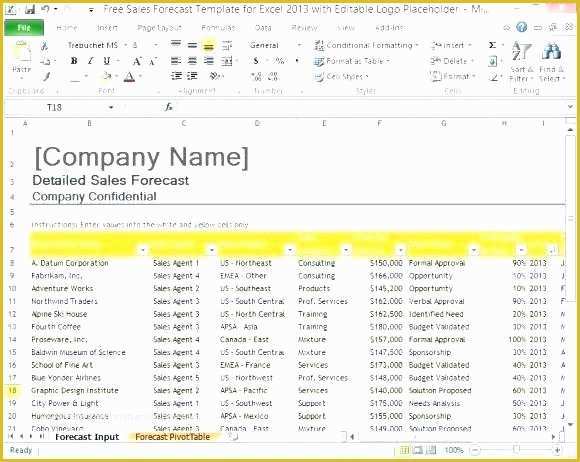Select the Forecast Input sheet tab
Screen dimensions: 580x462
(x=87, y=437)
